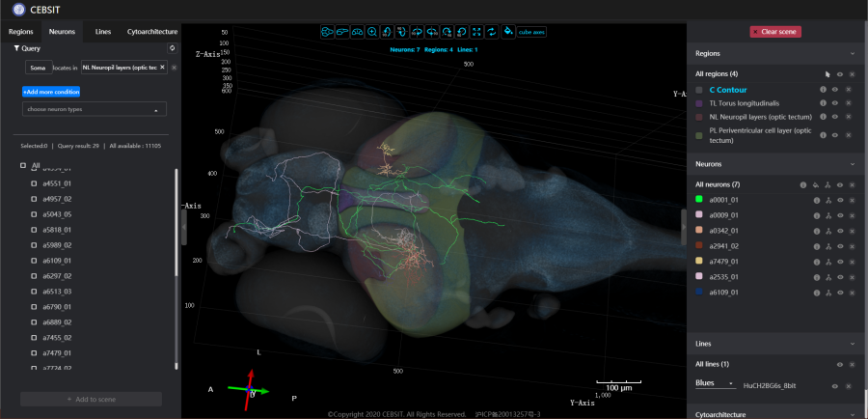Click the fullscreen expand arrows icon
The height and width of the screenshot is (419, 868).
476,32
